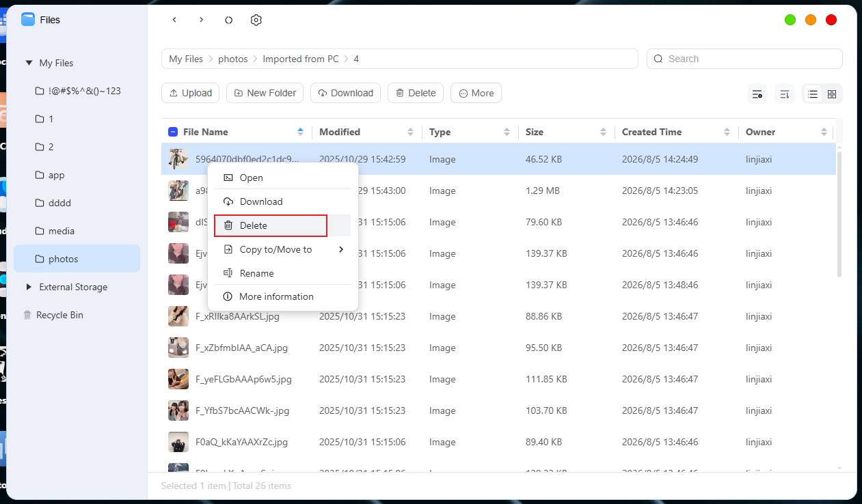This screenshot has height=504, width=862.
Task: Sort by the Size column arrows
Action: [603, 132]
